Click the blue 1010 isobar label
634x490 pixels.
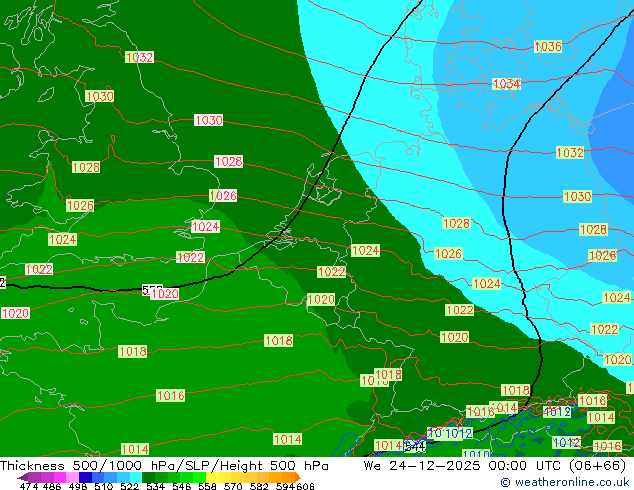point(476,454)
